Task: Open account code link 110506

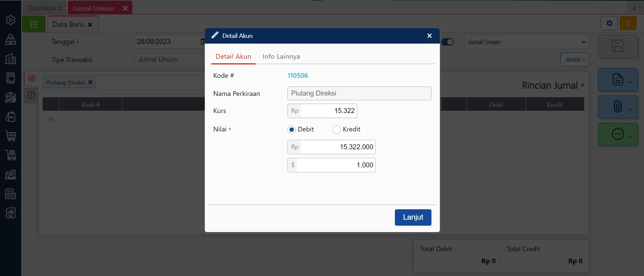Action: pos(297,76)
